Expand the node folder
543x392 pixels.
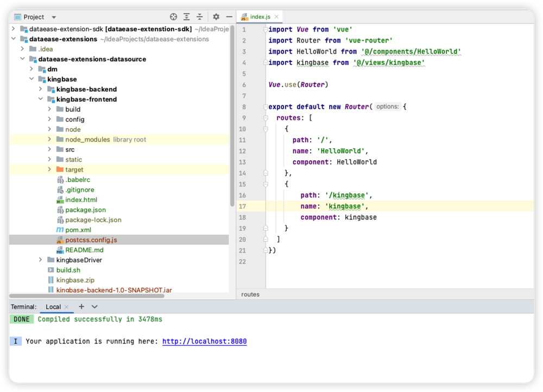[x=49, y=129]
